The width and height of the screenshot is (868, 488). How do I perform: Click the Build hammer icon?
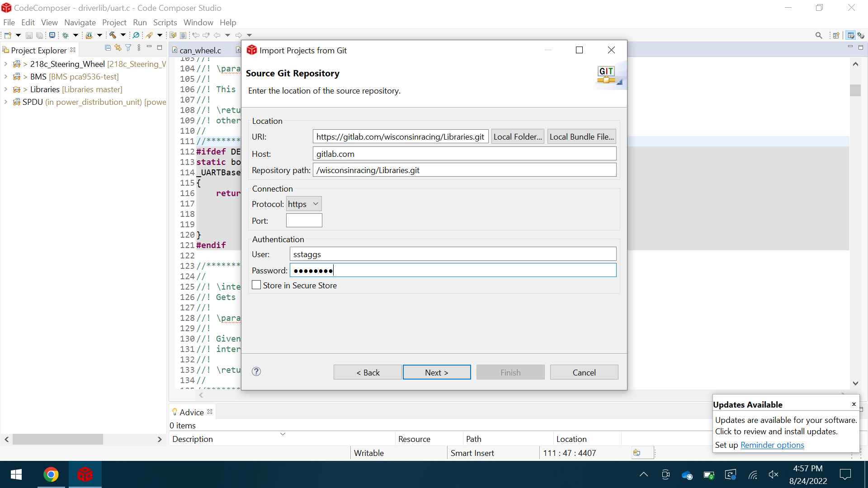[x=113, y=35]
